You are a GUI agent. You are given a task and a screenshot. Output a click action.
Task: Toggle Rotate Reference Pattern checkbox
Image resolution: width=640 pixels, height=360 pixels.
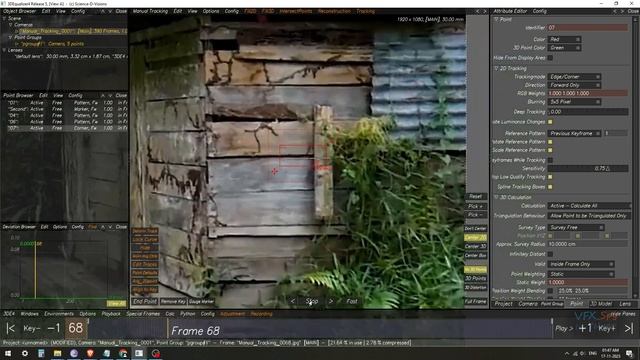point(550,142)
